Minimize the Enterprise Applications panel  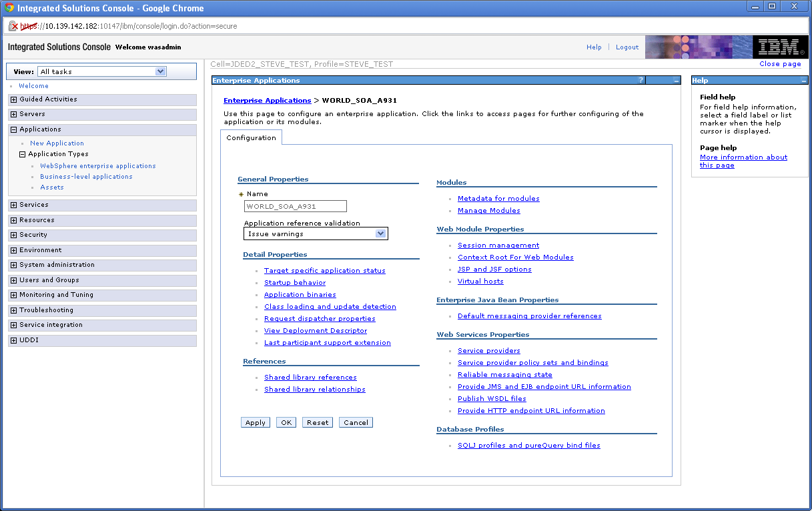[677, 81]
